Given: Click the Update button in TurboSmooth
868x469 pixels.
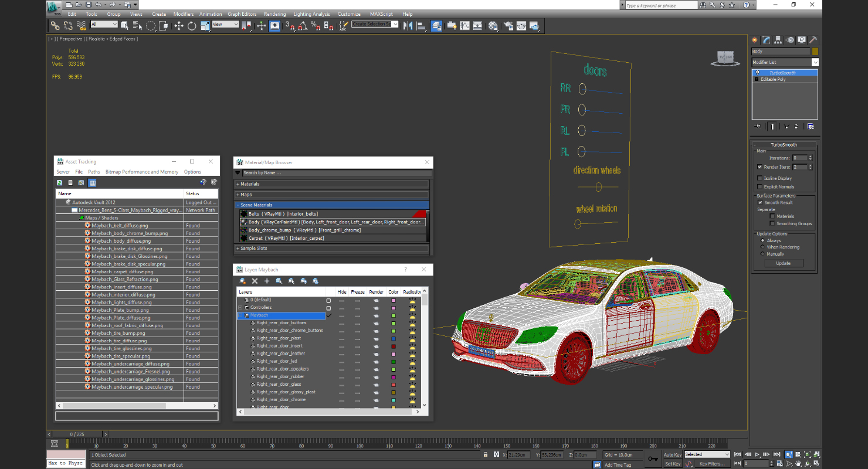Looking at the screenshot, I should point(783,263).
